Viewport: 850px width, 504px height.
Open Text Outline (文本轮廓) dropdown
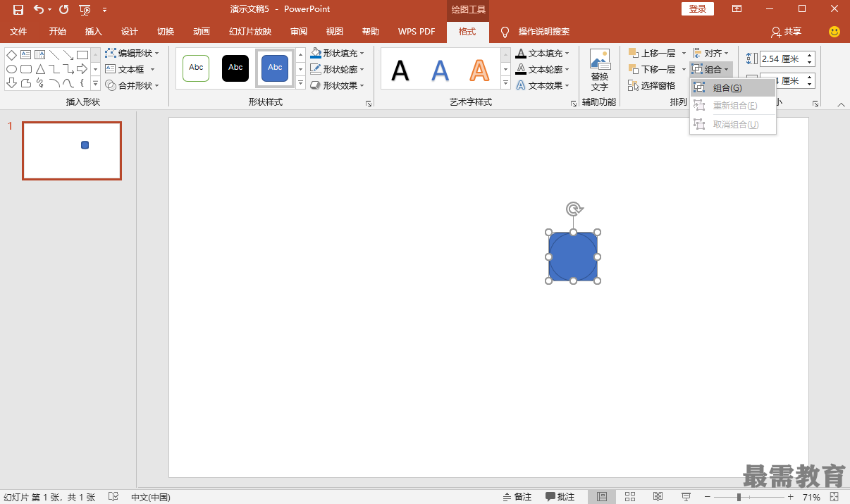coord(543,69)
